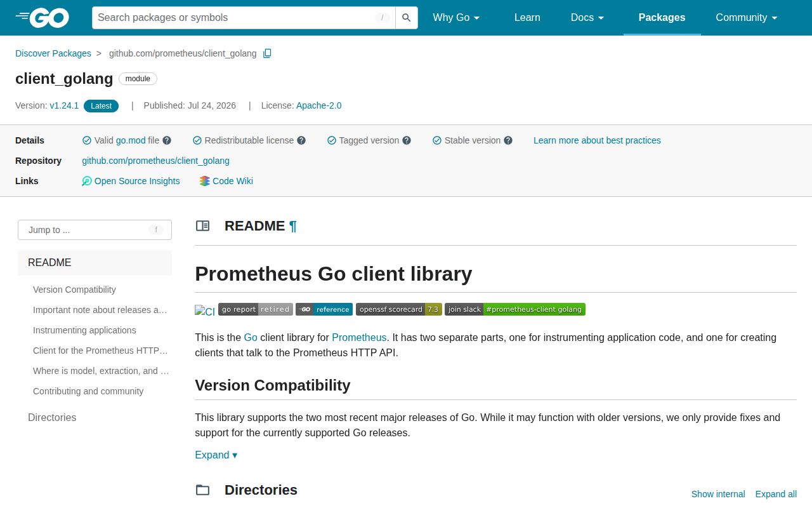Click the README book icon
Screen dimensions: 812x508
pos(202,225)
